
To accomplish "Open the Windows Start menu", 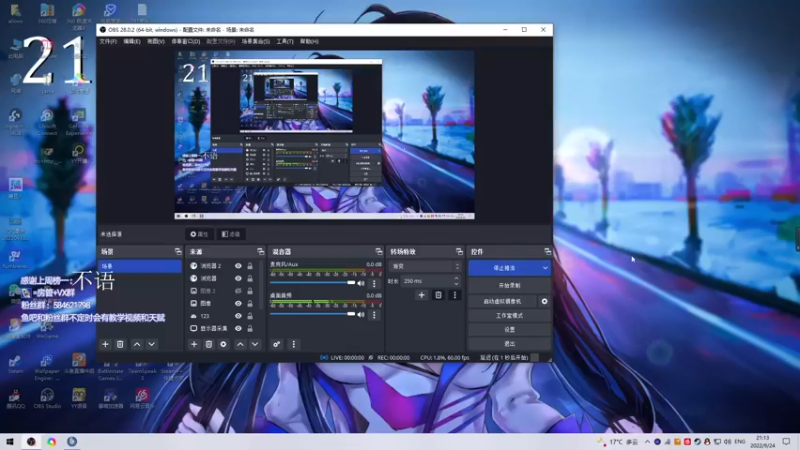I will (10, 442).
